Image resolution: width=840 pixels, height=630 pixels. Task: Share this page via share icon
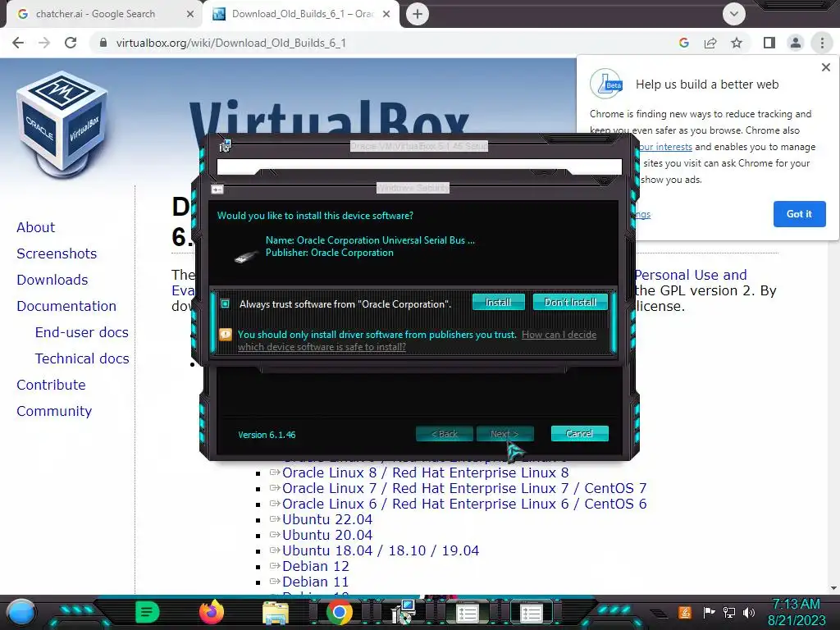[710, 43]
